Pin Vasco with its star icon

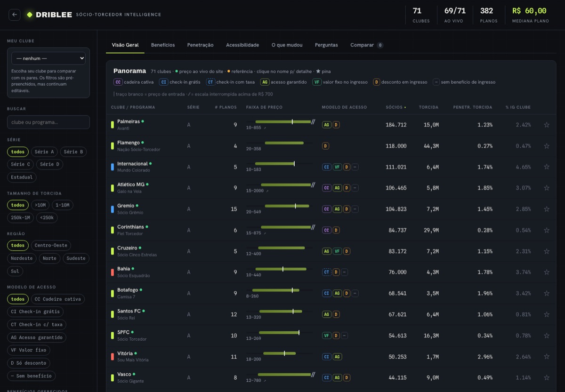pyautogui.click(x=547, y=377)
